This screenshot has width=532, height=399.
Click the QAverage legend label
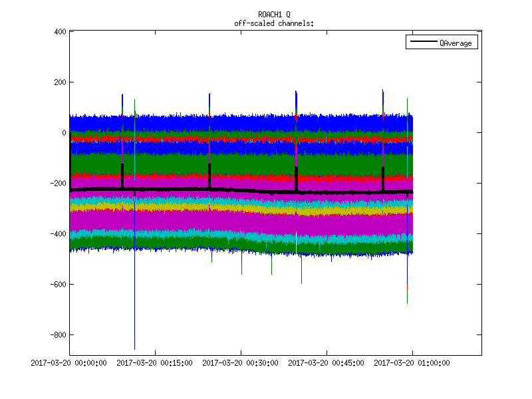tap(456, 43)
